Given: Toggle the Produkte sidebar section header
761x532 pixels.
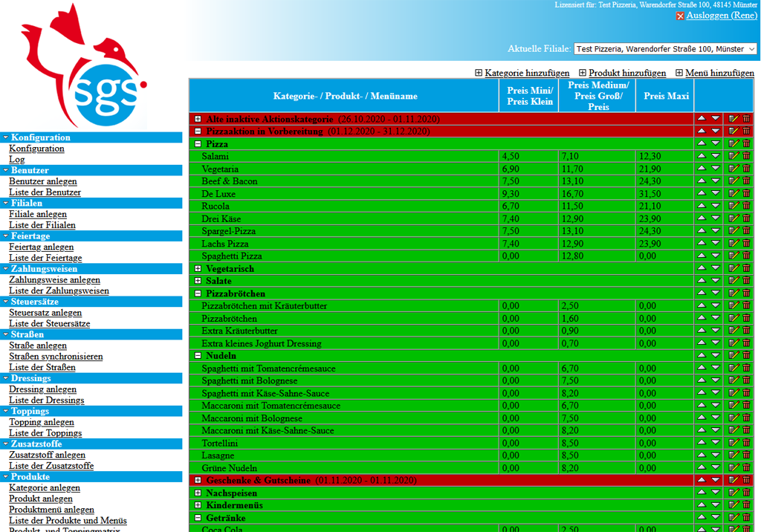Looking at the screenshot, I should point(91,477).
